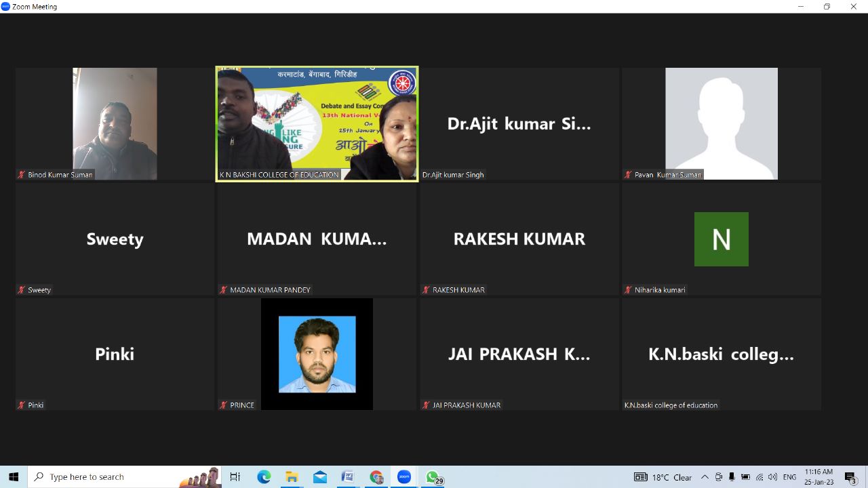Click the Windows Start button
868x488 pixels.
14,477
